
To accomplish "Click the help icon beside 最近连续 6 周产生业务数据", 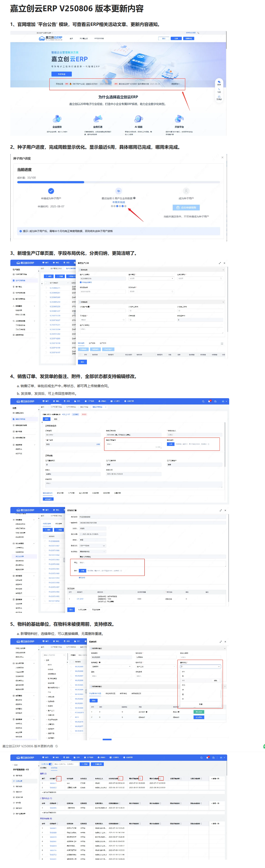I will point(134,198).
